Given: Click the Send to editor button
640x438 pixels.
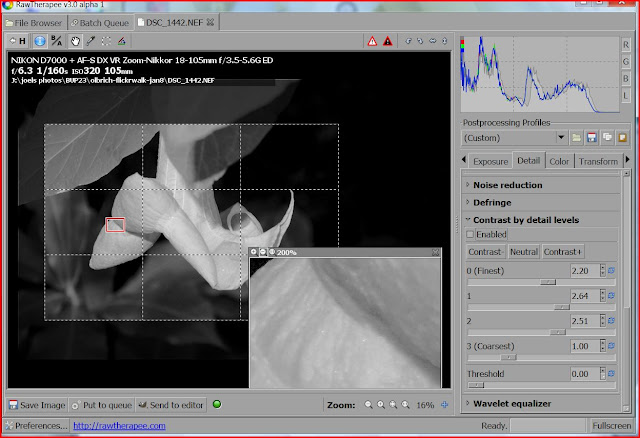Looking at the screenshot, I should click(171, 405).
